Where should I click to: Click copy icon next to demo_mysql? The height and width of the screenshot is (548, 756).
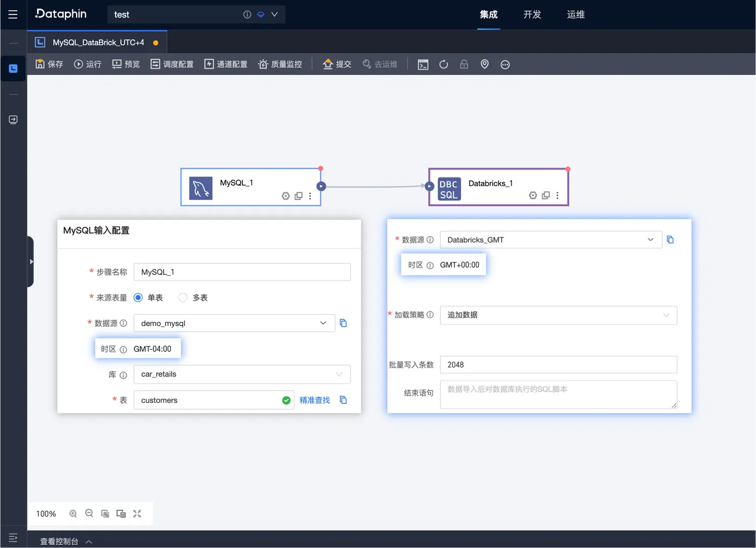click(x=343, y=323)
